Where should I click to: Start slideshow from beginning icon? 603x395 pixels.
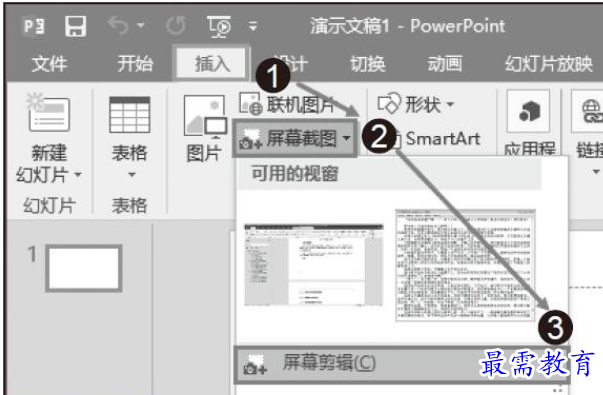pos(219,27)
